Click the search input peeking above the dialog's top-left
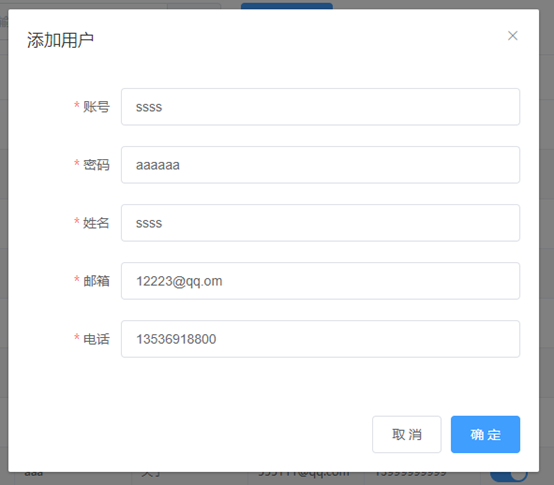This screenshot has width=554, height=485. (85, 6)
